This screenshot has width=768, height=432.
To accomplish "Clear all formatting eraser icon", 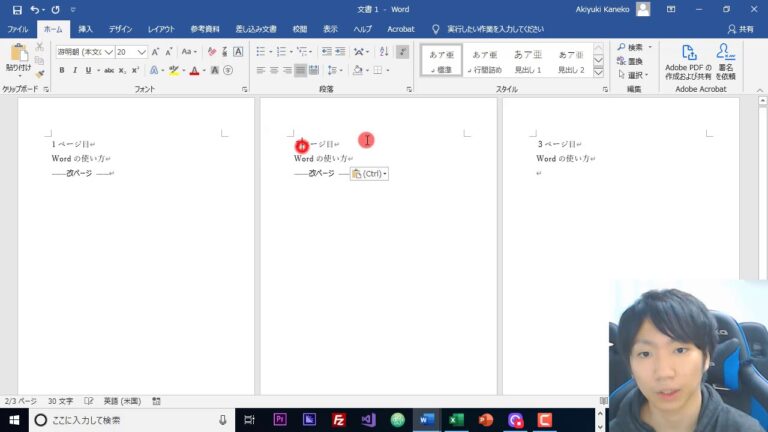I will point(212,52).
